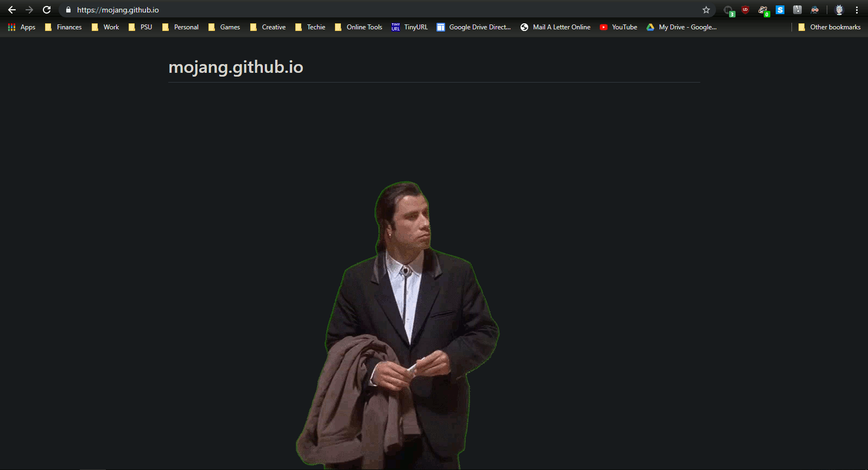Open the My Drive - Google bookmark
The image size is (868, 470).
click(681, 27)
